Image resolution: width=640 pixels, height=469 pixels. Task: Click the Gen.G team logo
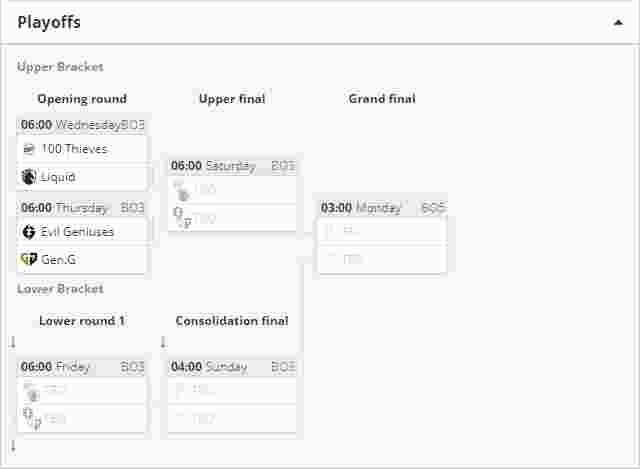point(29,259)
